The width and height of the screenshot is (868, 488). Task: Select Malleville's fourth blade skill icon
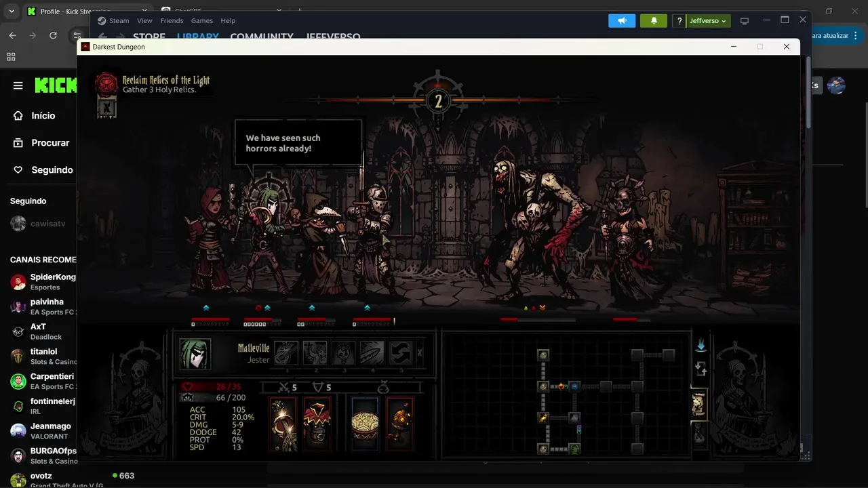[372, 352]
